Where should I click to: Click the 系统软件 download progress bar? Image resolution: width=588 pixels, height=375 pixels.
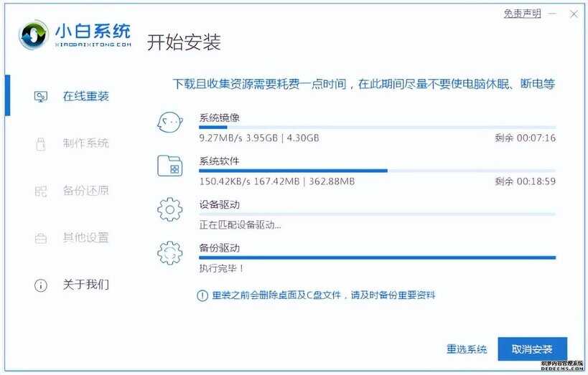coord(377,171)
